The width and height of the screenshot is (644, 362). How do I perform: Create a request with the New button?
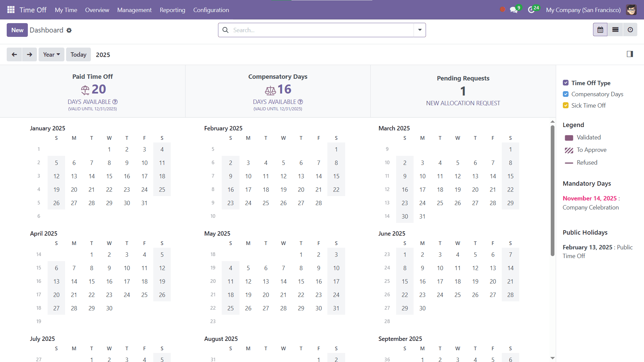[x=17, y=30]
